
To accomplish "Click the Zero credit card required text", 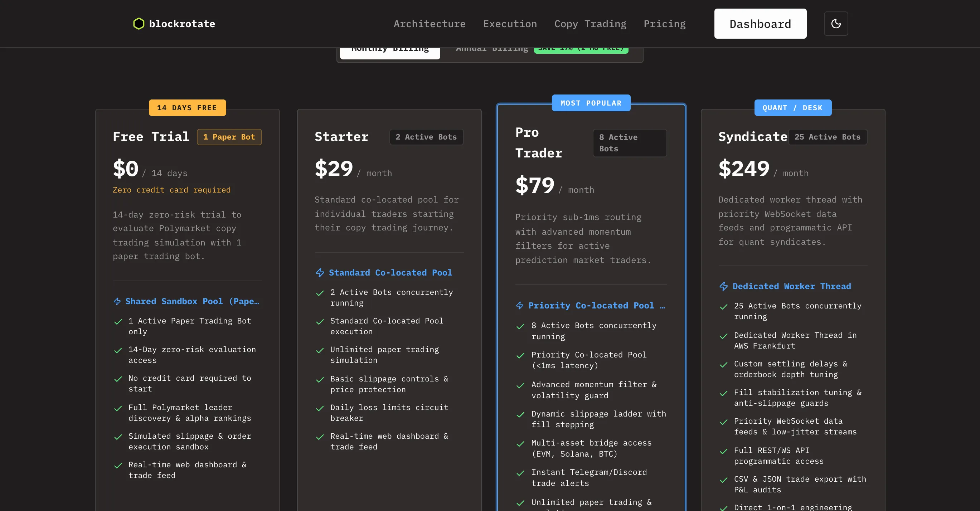I will tap(171, 190).
